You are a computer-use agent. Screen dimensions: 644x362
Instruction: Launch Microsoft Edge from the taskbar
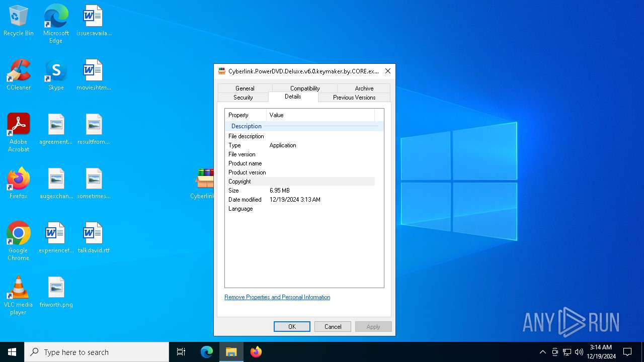pyautogui.click(x=207, y=352)
